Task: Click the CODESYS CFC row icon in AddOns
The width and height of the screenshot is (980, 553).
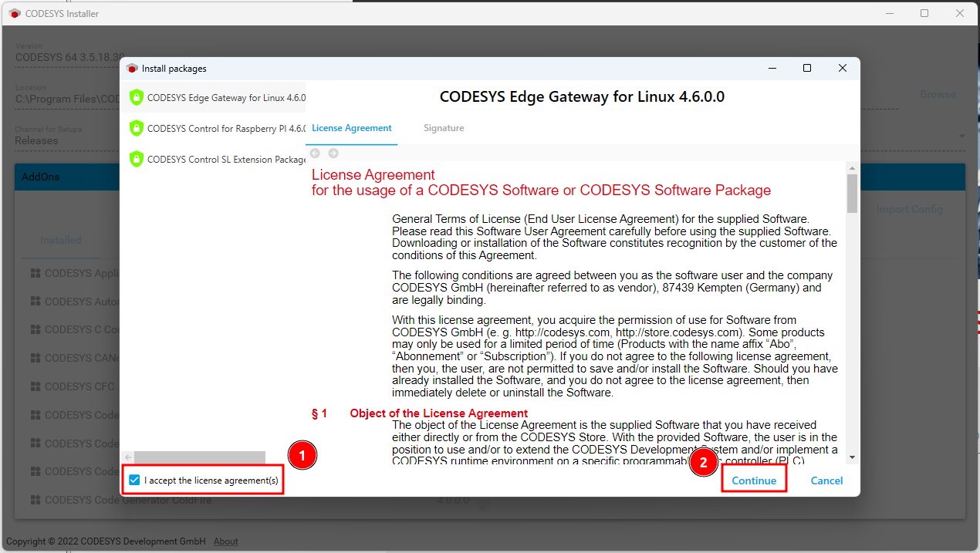Action: pos(35,386)
